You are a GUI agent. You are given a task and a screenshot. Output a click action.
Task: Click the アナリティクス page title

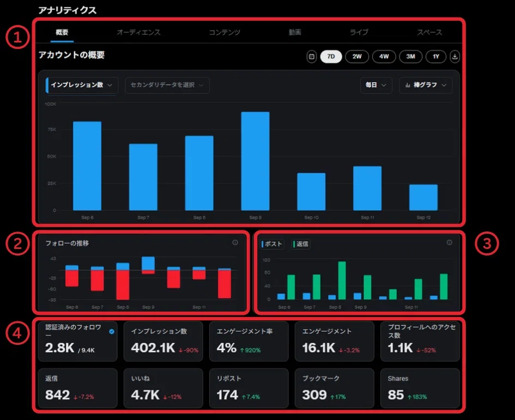coord(68,10)
